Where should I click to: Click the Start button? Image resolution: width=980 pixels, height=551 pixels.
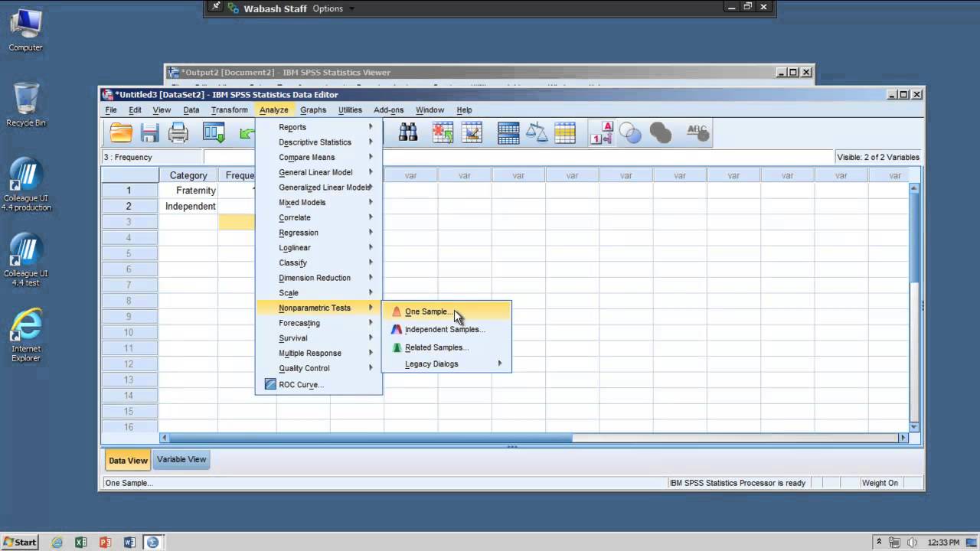(x=20, y=543)
